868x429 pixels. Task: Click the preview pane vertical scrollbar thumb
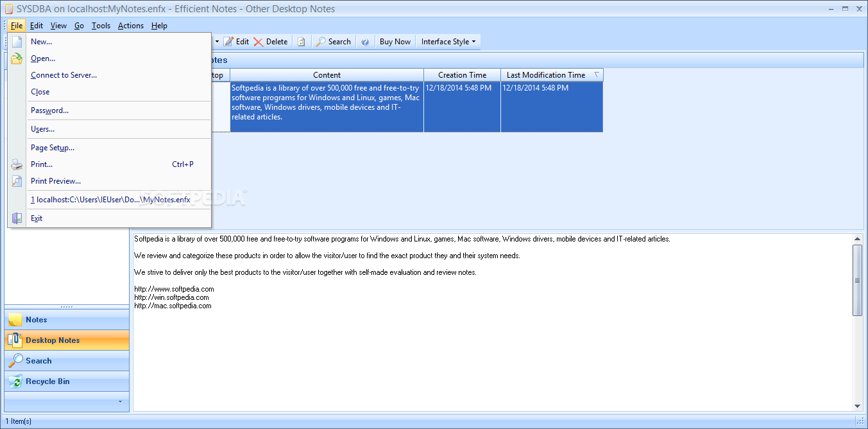[858, 280]
